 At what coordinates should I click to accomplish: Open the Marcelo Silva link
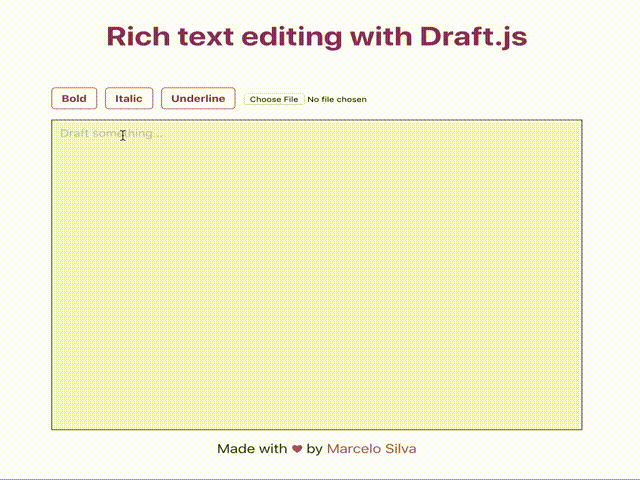point(371,449)
